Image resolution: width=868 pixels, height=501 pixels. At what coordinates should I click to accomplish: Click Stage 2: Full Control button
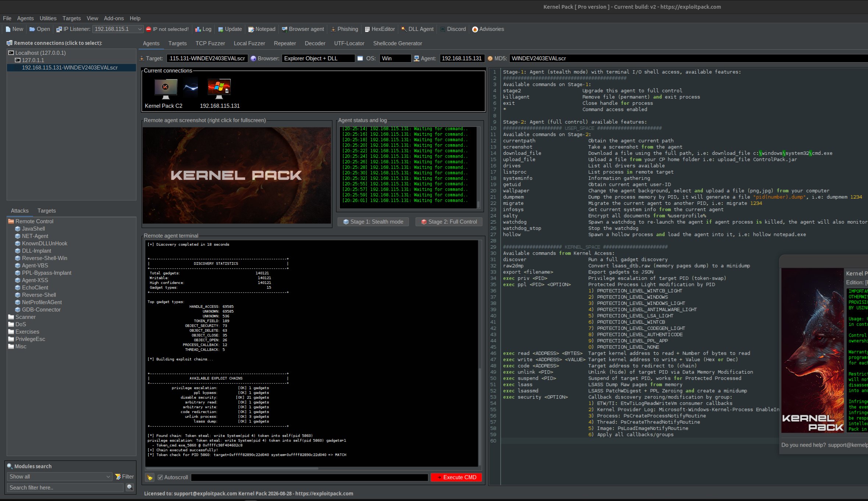click(x=449, y=222)
